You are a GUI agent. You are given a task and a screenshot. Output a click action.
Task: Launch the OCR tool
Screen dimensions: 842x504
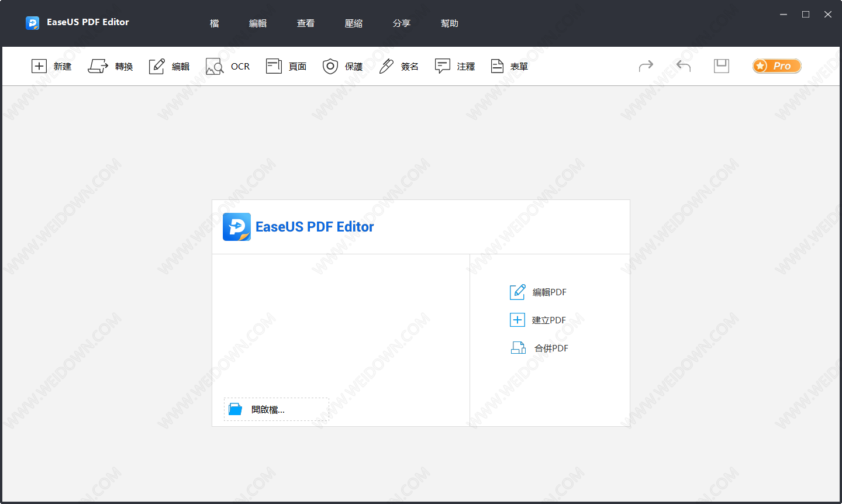click(227, 66)
